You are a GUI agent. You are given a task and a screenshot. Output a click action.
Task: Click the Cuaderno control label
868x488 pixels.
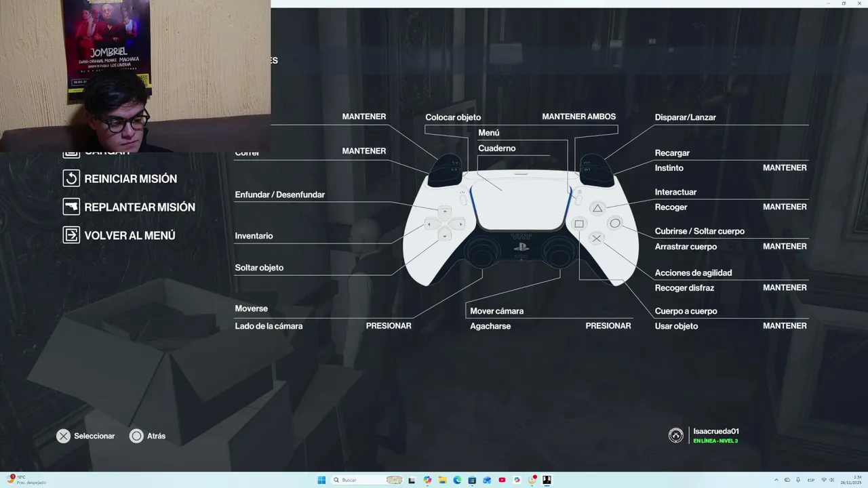[x=496, y=148]
